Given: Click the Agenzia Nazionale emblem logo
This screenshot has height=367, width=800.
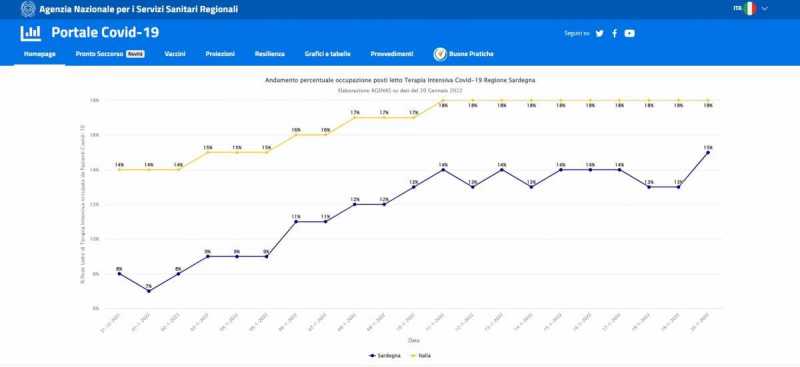Looking at the screenshot, I should pos(28,9).
